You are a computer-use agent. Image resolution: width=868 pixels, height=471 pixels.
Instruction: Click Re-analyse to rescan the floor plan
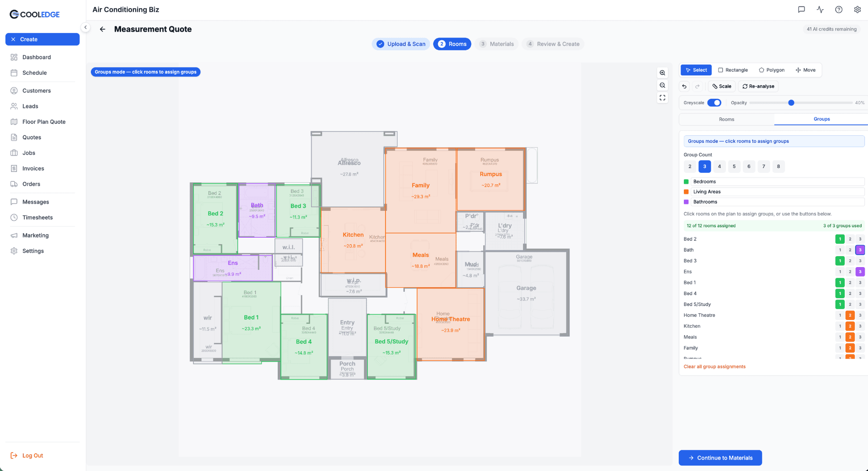coord(758,86)
